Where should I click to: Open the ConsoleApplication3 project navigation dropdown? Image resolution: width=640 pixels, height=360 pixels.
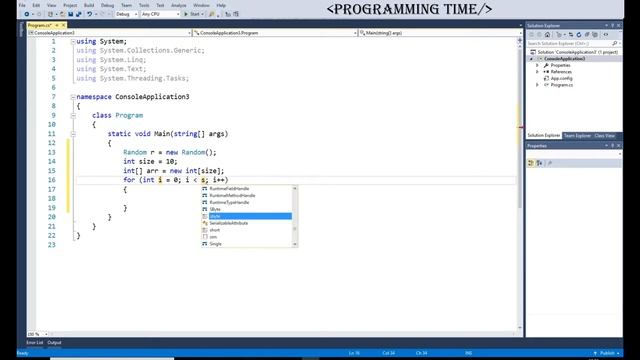coord(189,33)
